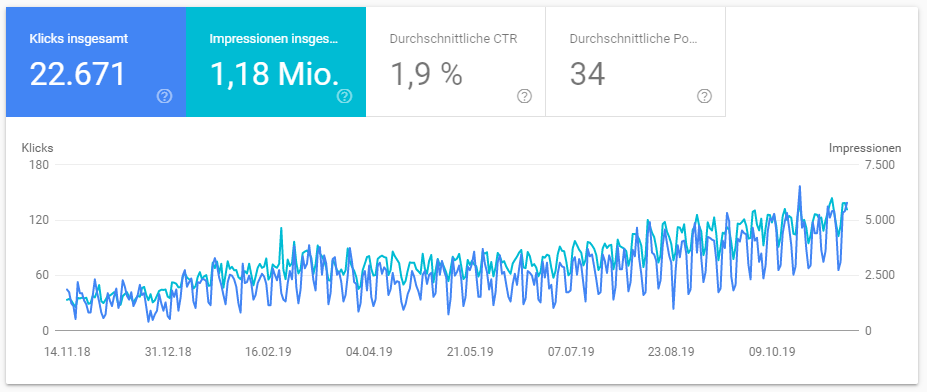Toggle the Impressionen insgesamt metric card
The image size is (927, 392).
pyautogui.click(x=276, y=62)
